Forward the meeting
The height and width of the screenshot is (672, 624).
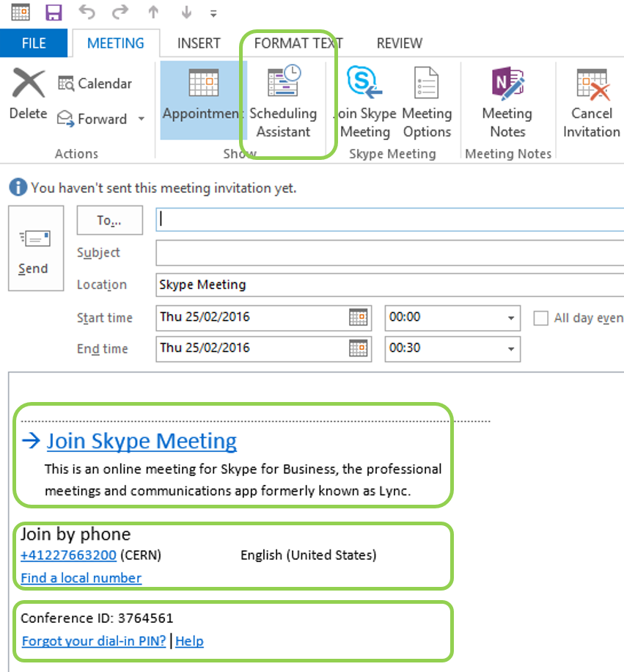(92, 119)
